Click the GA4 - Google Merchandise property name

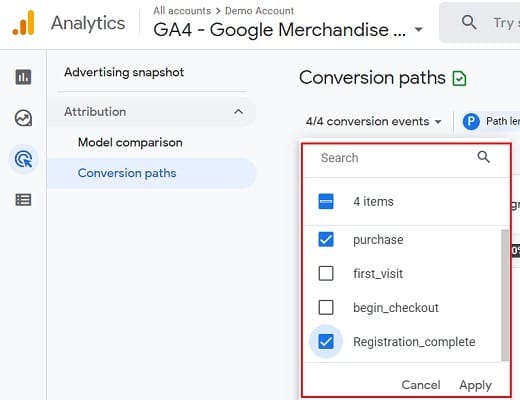tap(280, 29)
